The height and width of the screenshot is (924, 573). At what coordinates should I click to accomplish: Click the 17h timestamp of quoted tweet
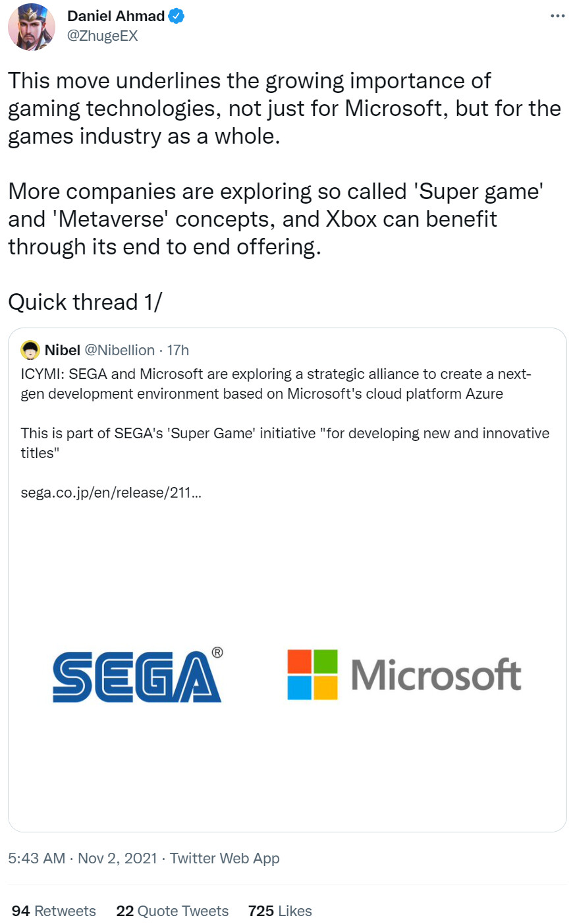[178, 350]
